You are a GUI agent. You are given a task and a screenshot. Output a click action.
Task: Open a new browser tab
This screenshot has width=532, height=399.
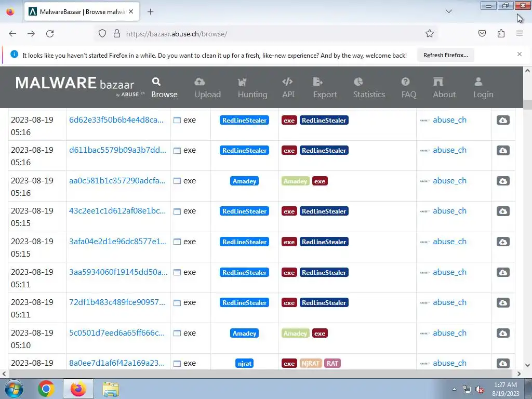click(x=150, y=12)
